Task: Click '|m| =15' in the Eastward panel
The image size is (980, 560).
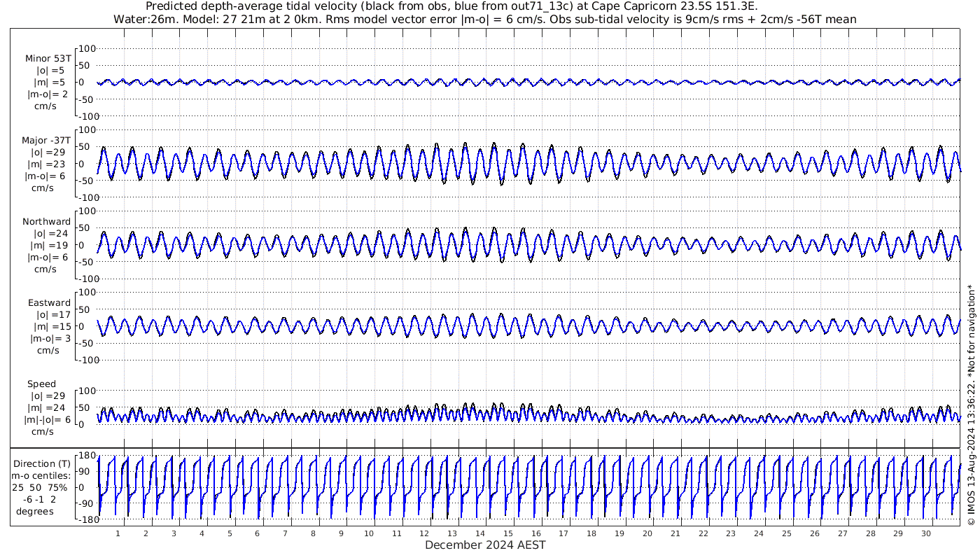Action: pyautogui.click(x=52, y=327)
